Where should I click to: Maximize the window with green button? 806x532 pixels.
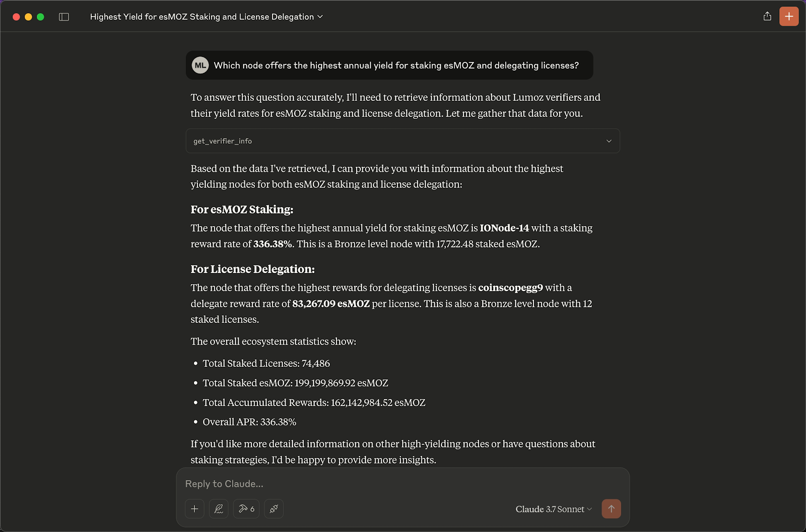[x=40, y=17]
